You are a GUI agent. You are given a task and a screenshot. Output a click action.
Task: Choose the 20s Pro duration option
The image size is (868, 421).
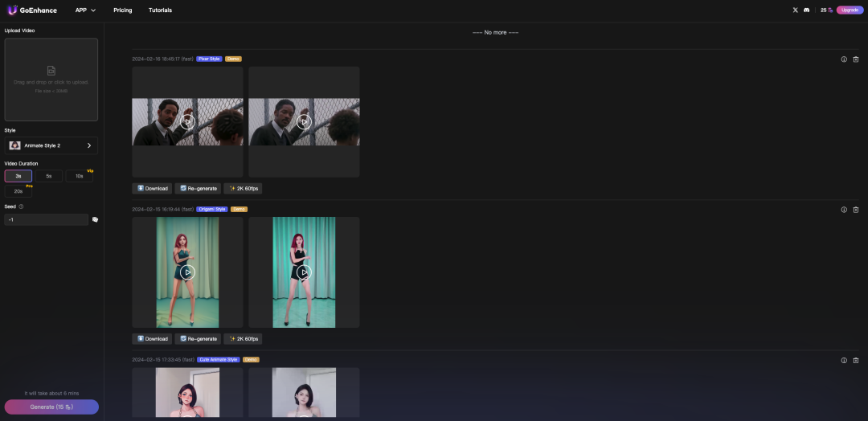click(x=18, y=191)
